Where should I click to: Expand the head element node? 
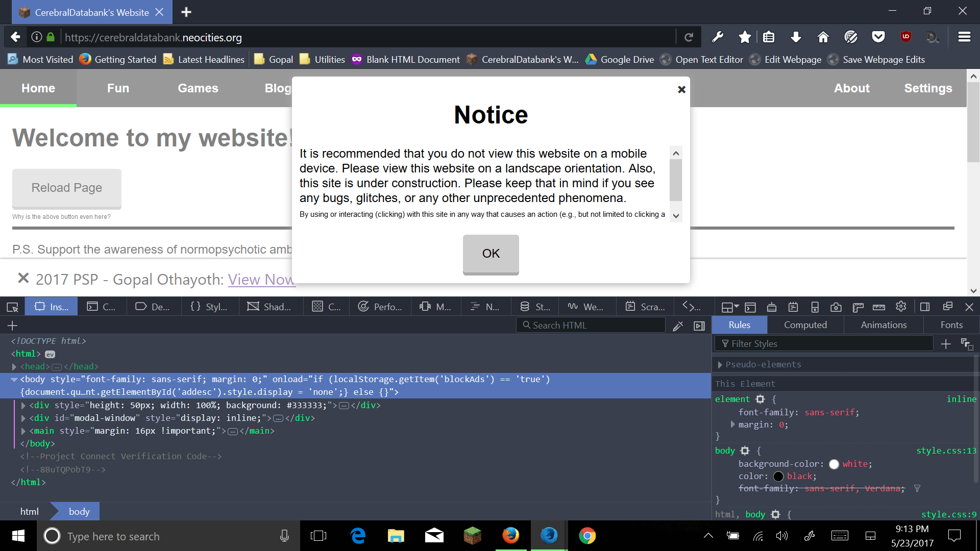[14, 366]
